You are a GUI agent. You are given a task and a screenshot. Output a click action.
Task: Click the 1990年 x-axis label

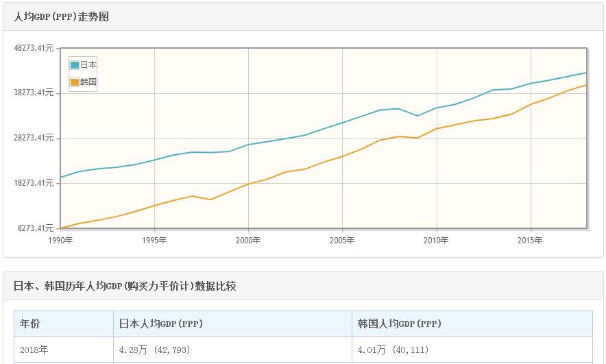[61, 240]
